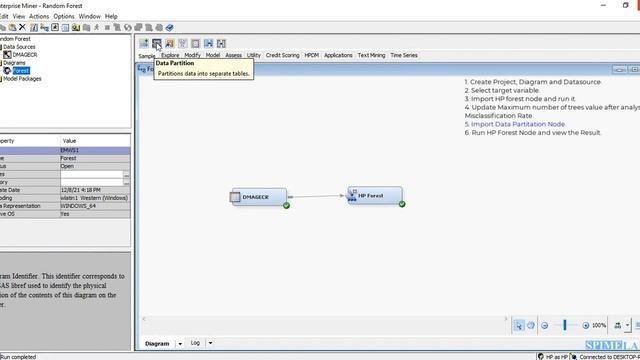Image resolution: width=640 pixels, height=360 pixels.
Task: Click the green check on DMAGECR node
Action: pyautogui.click(x=287, y=206)
